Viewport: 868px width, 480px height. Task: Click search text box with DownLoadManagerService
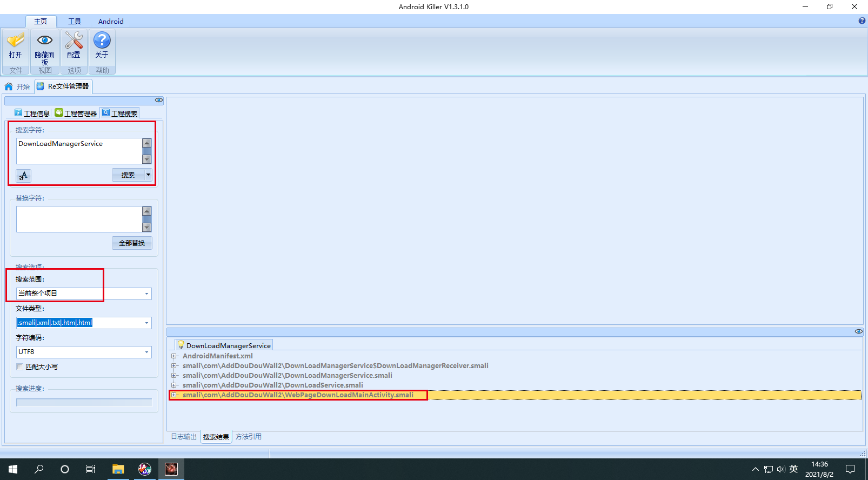pos(79,151)
